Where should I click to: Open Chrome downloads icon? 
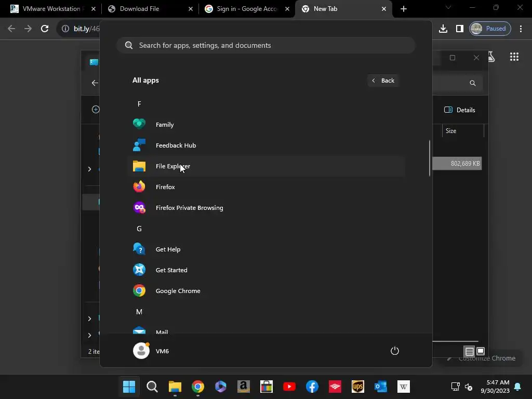click(443, 29)
